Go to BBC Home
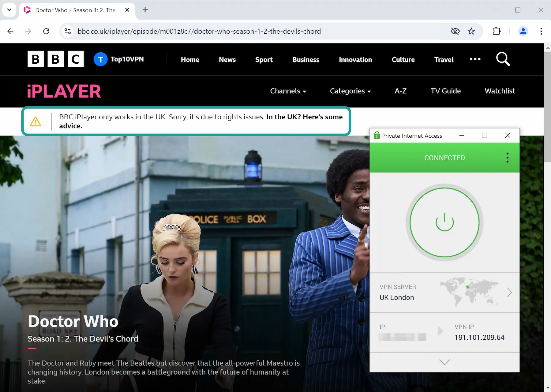This screenshot has width=551, height=392. (x=190, y=60)
